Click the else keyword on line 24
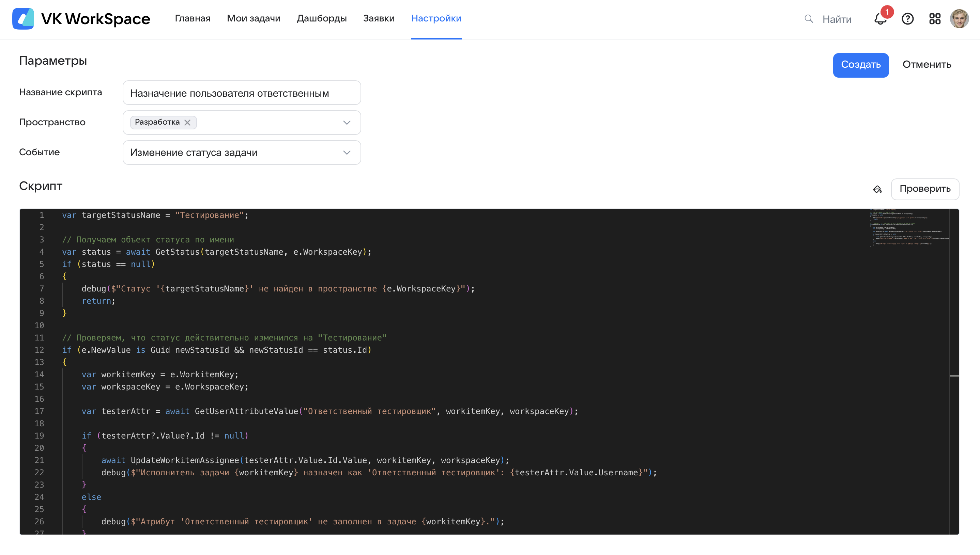Viewport: 980px width, 555px height. pyautogui.click(x=91, y=497)
